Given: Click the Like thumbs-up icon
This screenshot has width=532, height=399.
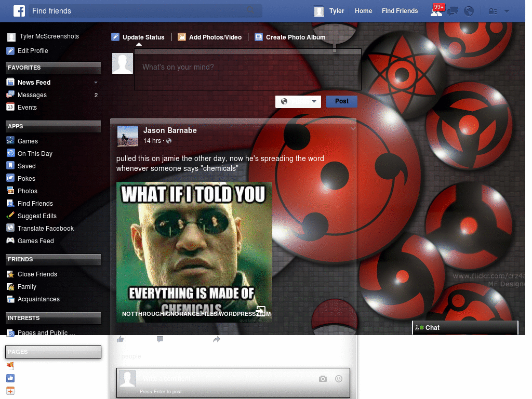Looking at the screenshot, I should [120, 339].
